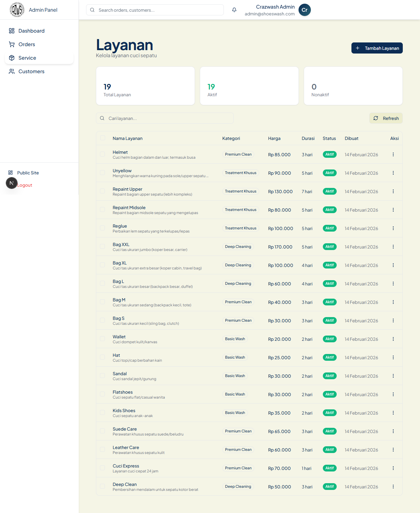This screenshot has width=420, height=513.
Task: Open actions menu for Bag S row
Action: pos(393,320)
